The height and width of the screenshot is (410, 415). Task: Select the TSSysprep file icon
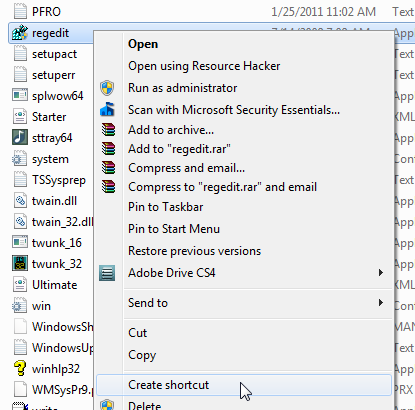pos(20,180)
